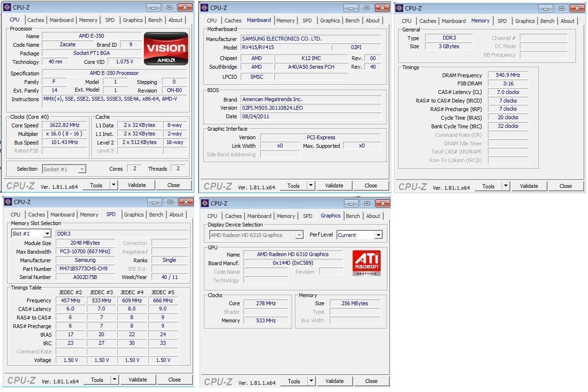
Task: Click the Core Speed value 1622.82 MHz
Action: pyautogui.click(x=64, y=125)
